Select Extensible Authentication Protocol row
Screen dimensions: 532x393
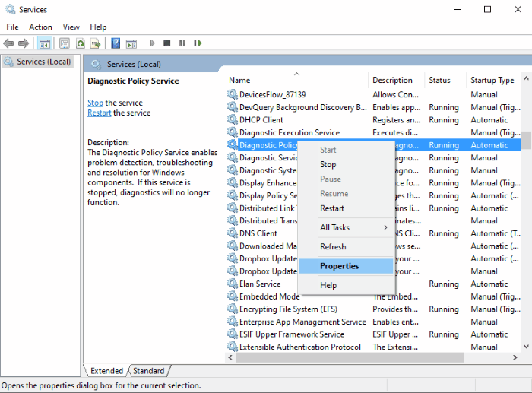374,347
